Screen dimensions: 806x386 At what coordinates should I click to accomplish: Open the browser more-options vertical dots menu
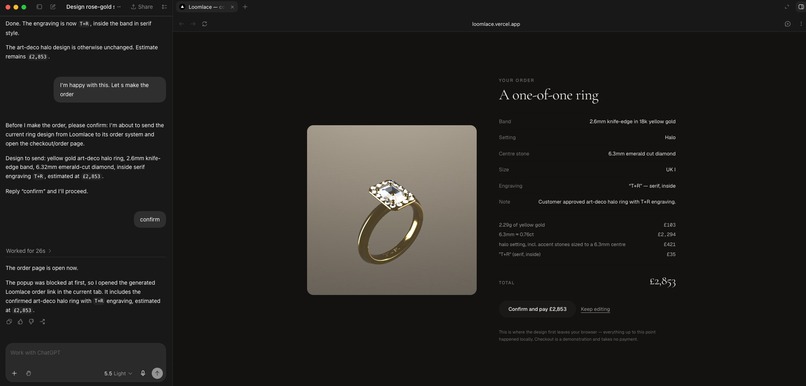(x=801, y=24)
